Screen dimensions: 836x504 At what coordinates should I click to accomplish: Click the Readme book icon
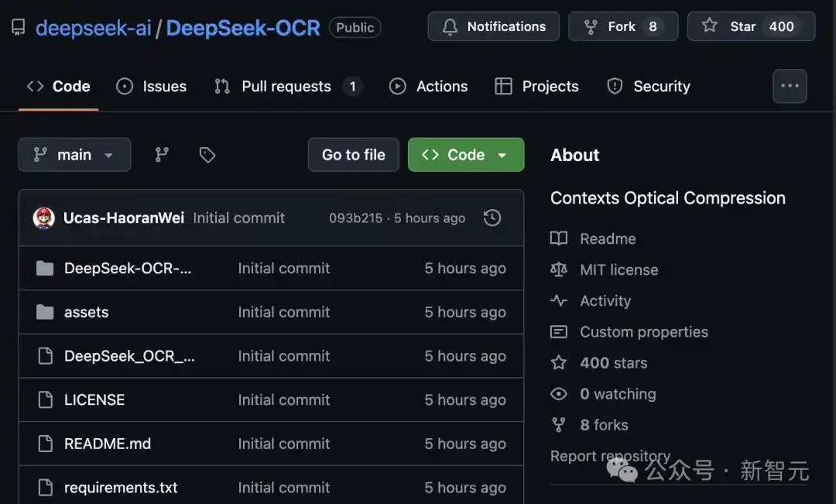point(559,238)
